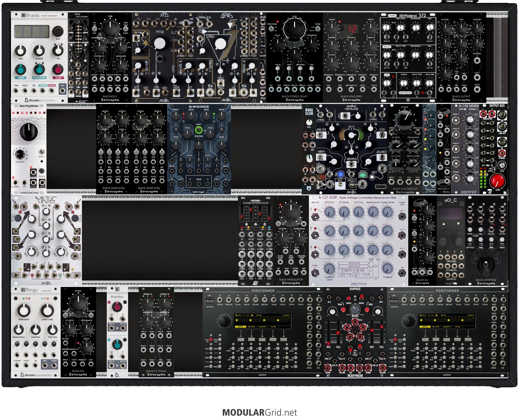
Task: Select GATE tab on left Per|former display
Action: [x=240, y=327]
